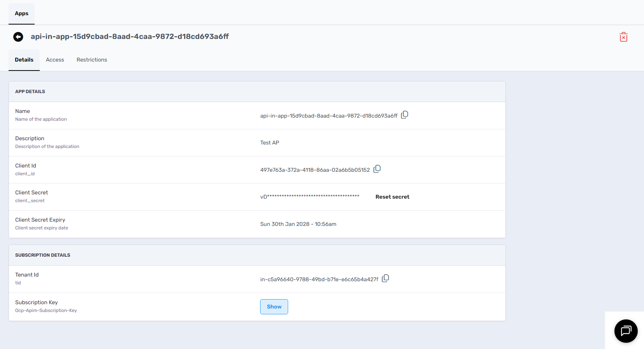Show the Subscription Key

pyautogui.click(x=274, y=307)
